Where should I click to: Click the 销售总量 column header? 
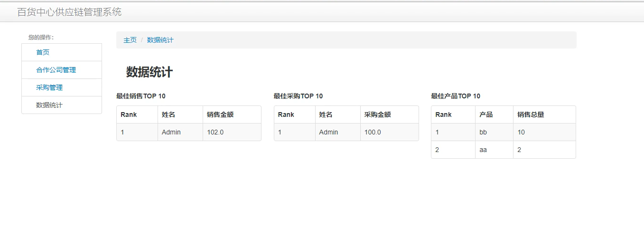tap(531, 114)
